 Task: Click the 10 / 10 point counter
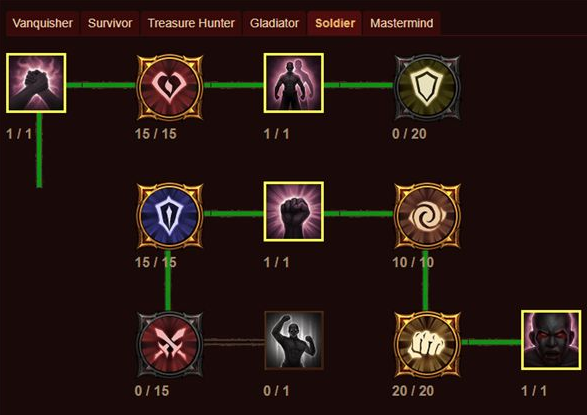pos(413,262)
